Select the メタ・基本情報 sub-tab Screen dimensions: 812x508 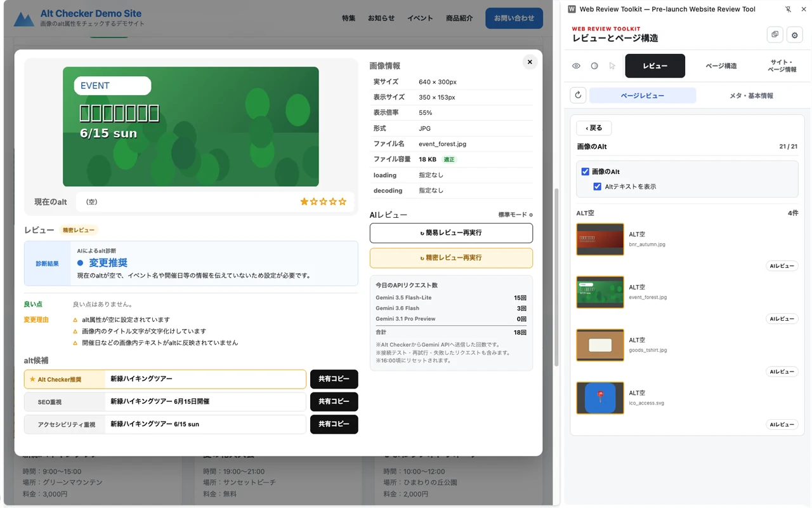click(751, 95)
